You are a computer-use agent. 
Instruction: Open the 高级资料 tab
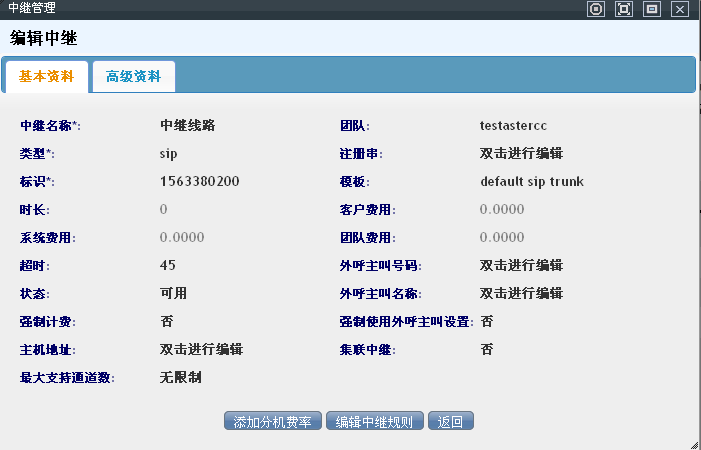click(x=133, y=76)
